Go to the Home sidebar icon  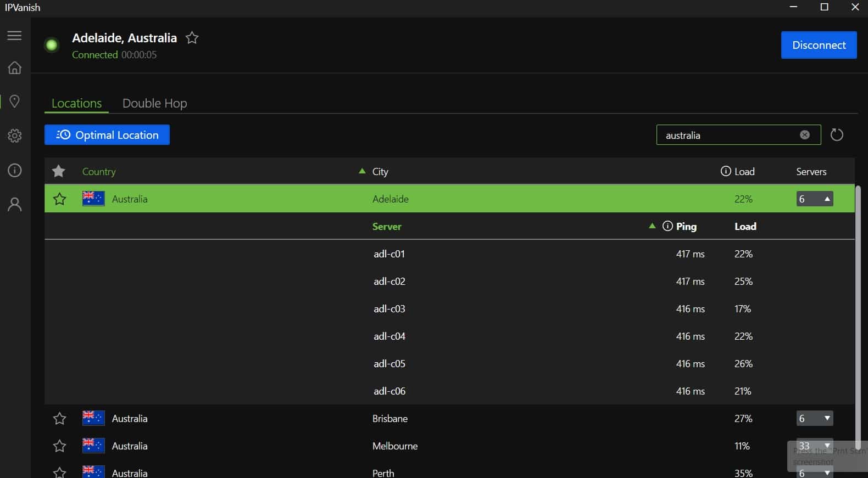pos(15,68)
